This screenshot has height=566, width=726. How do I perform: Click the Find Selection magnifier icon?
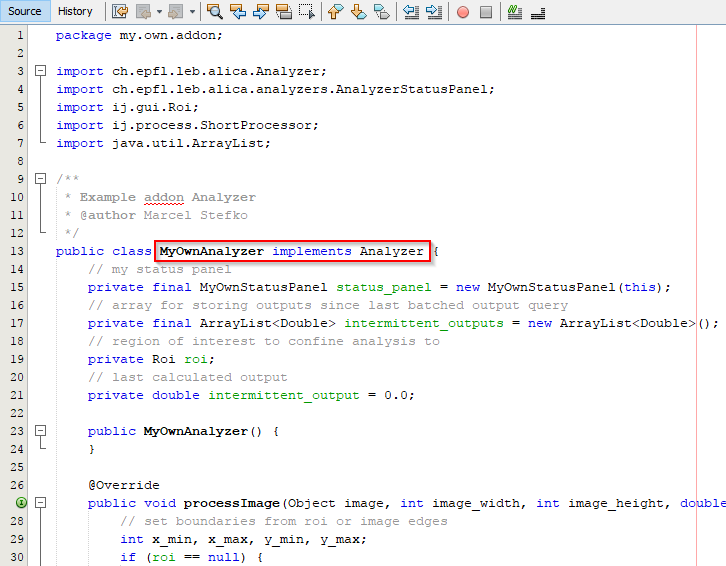[214, 11]
